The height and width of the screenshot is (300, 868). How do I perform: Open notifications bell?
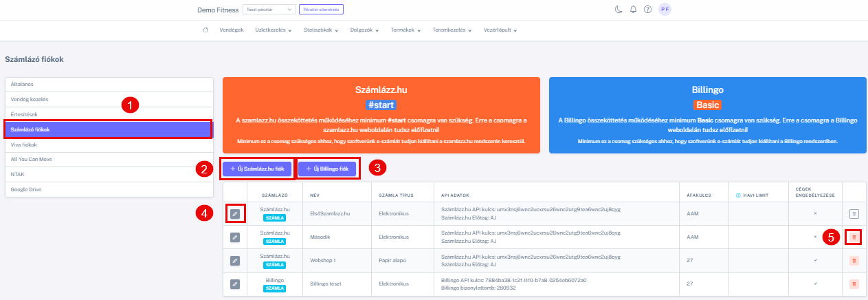click(x=633, y=10)
